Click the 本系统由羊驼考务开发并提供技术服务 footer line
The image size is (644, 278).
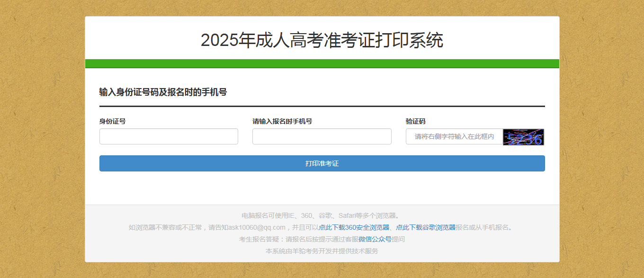(322, 251)
